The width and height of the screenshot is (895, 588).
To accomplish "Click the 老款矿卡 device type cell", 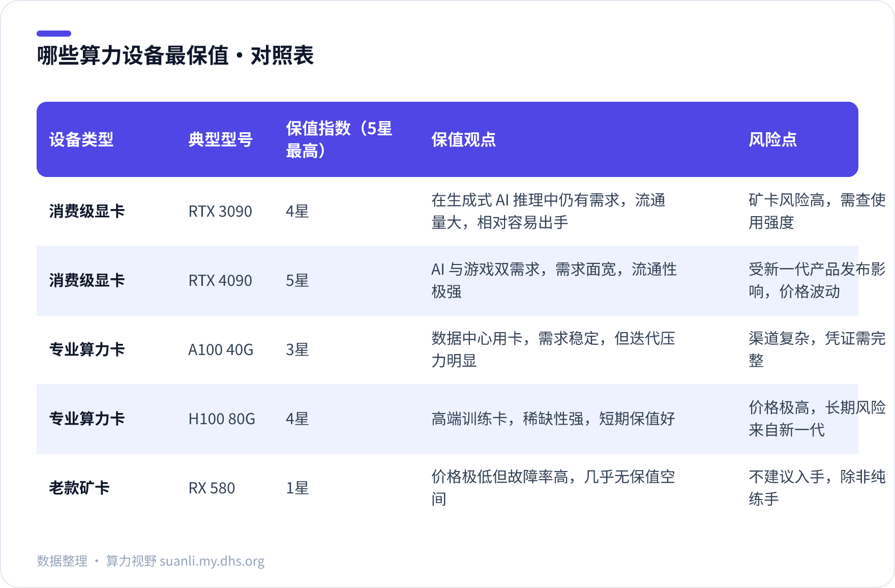I will [x=79, y=488].
